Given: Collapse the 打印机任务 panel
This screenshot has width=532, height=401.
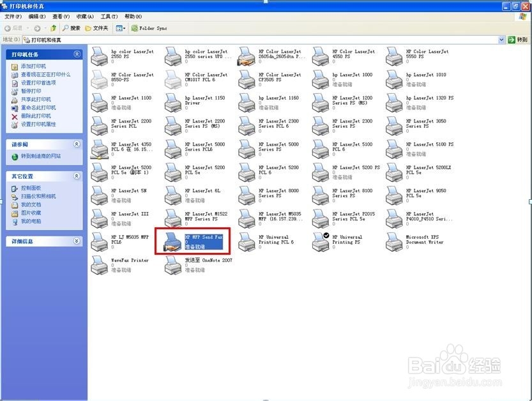Looking at the screenshot, I should pyautogui.click(x=77, y=54).
